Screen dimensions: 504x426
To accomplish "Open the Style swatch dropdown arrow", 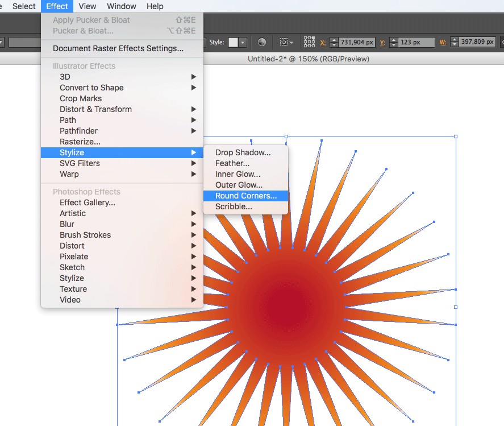I will click(243, 42).
